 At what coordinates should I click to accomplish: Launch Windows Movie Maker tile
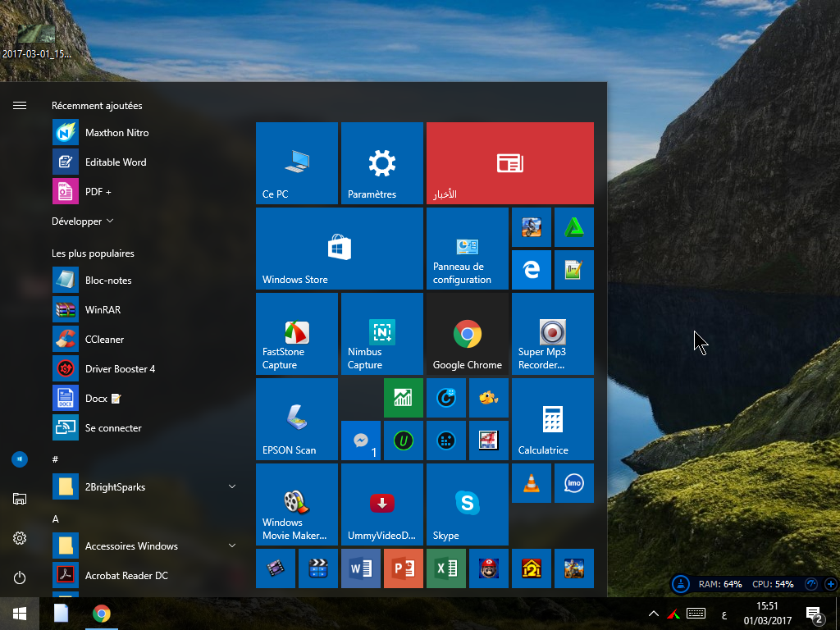[297, 504]
